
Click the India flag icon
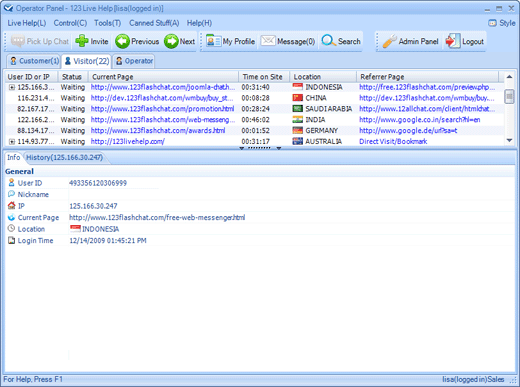click(x=297, y=119)
